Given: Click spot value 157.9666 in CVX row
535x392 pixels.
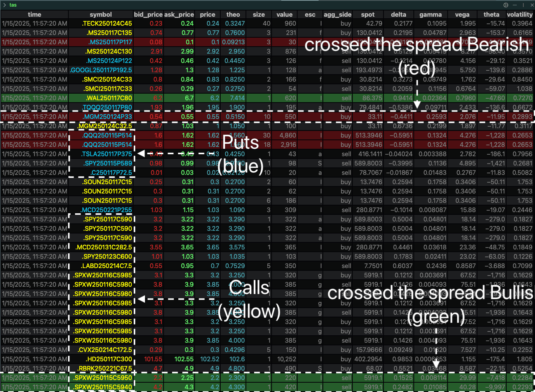Looking at the screenshot, I should point(369,350).
